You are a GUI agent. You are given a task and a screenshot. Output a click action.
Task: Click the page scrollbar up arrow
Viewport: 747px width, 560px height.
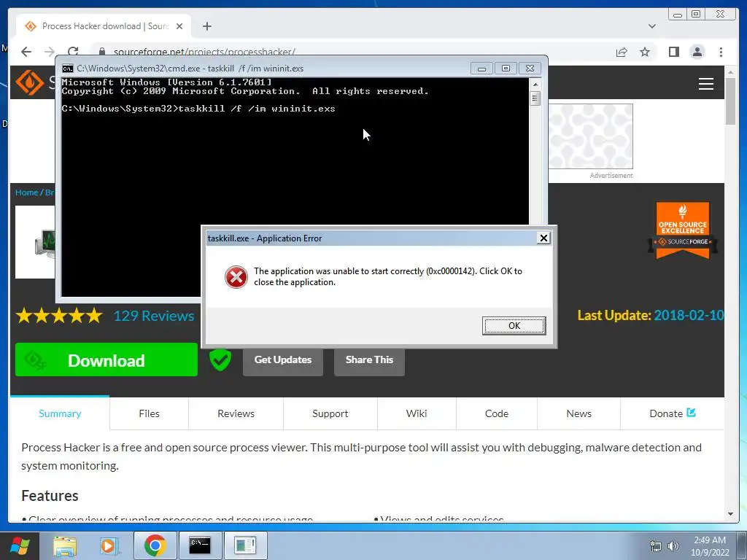[730, 72]
